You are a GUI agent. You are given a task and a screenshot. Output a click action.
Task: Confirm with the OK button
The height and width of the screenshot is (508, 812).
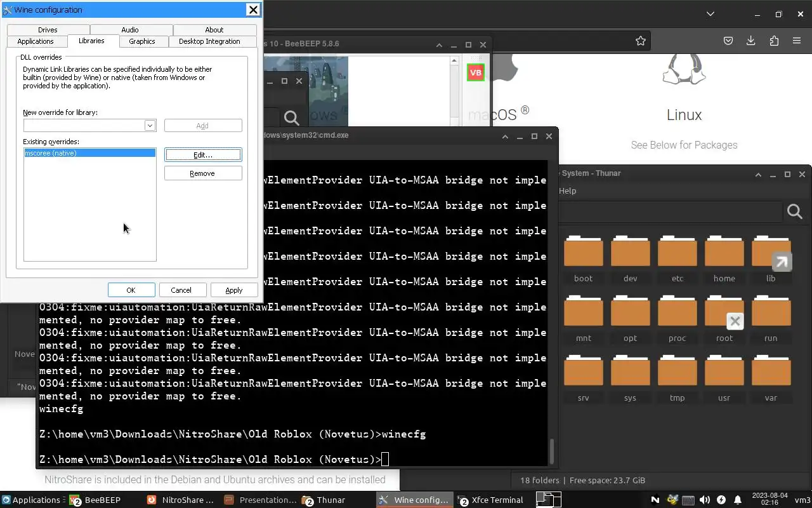131,290
